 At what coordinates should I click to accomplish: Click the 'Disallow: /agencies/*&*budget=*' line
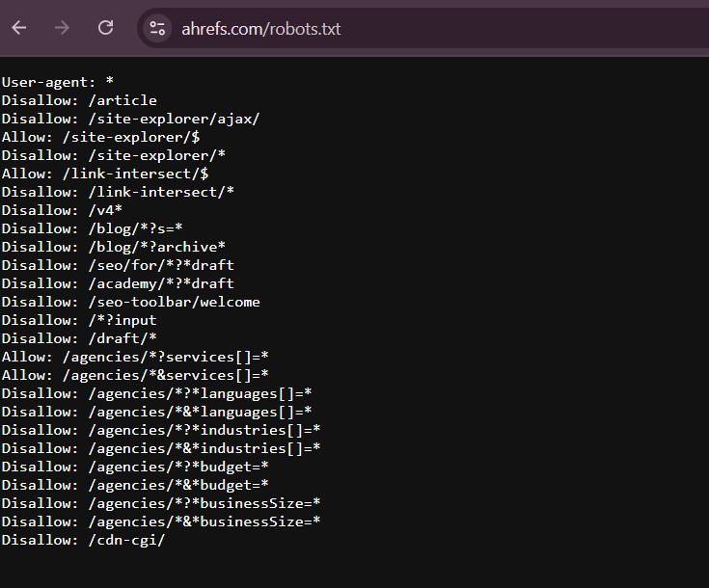point(135,485)
